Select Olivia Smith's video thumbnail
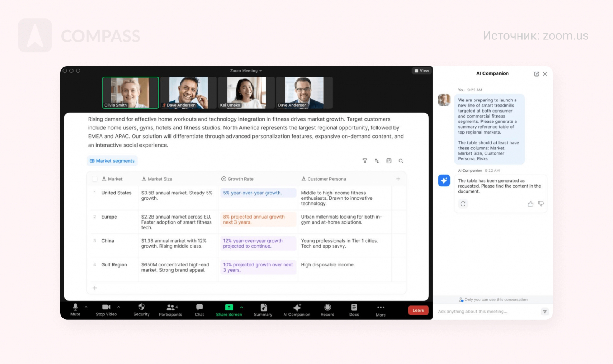This screenshot has width=613, height=364. pos(131,93)
